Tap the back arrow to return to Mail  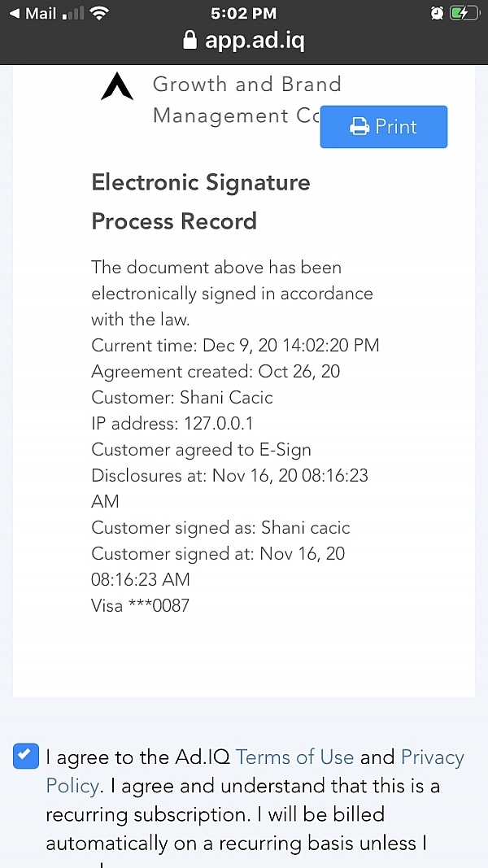14,14
